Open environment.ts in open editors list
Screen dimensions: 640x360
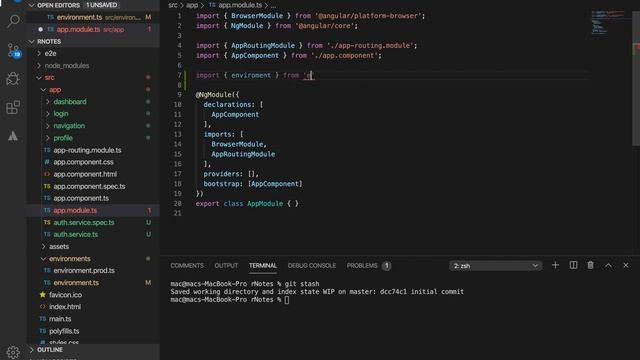coord(93,18)
